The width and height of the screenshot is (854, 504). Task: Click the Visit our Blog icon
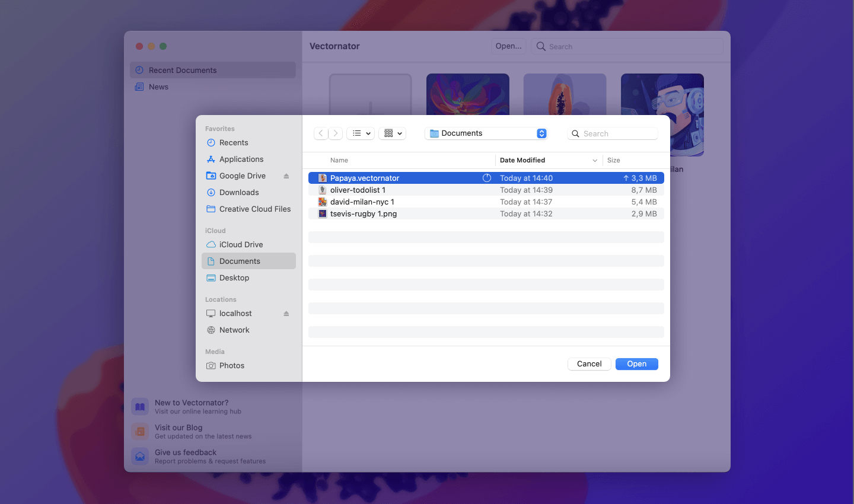coord(140,432)
